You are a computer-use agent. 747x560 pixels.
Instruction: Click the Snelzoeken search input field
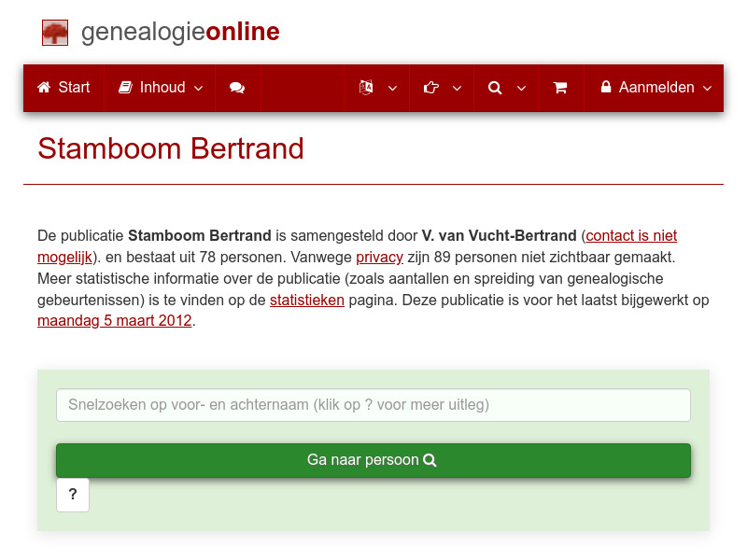point(373,405)
